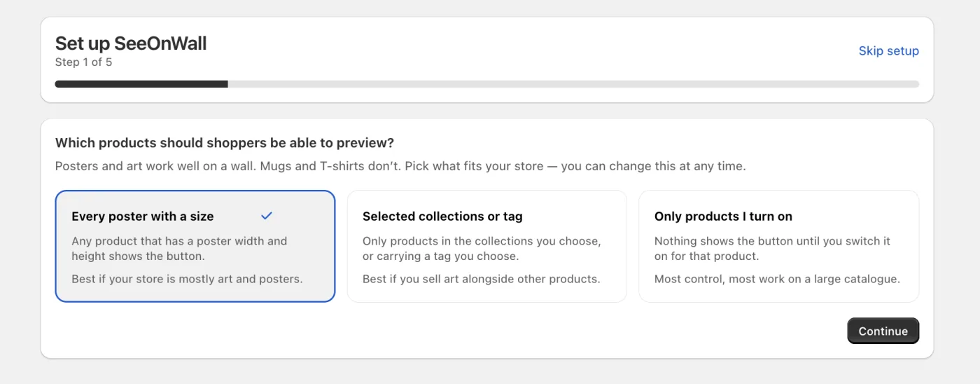Viewport: 980px width, 384px height.
Task: Click text 'Best if you sell art alongside other products.'
Action: [x=482, y=279]
